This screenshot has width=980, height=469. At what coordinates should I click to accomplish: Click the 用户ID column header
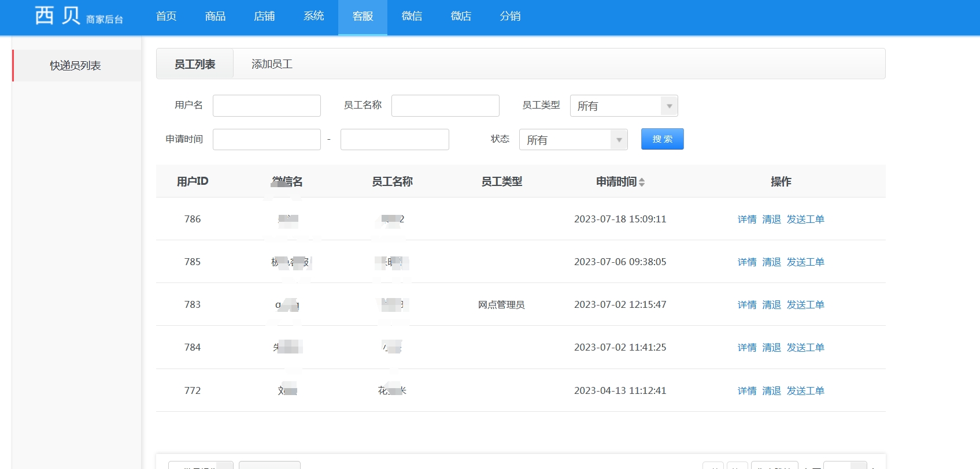tap(193, 181)
